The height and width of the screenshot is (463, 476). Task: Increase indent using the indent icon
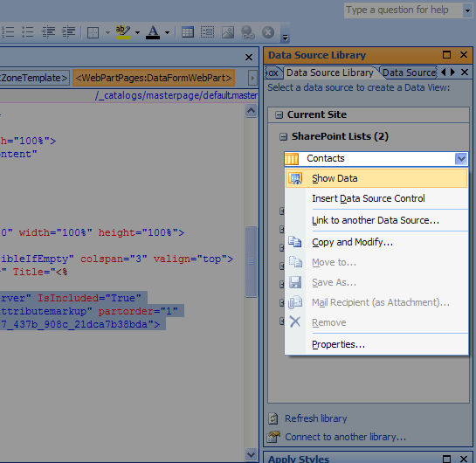pos(68,31)
